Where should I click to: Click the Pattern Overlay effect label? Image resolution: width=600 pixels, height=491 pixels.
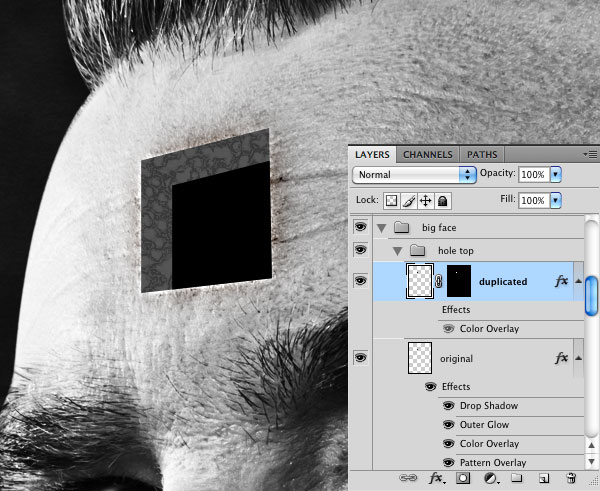pos(493,463)
